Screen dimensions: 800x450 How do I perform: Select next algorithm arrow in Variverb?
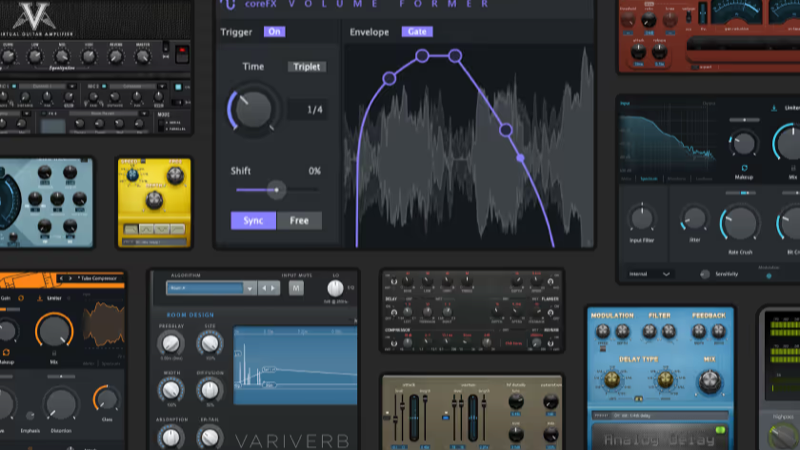coord(273,288)
